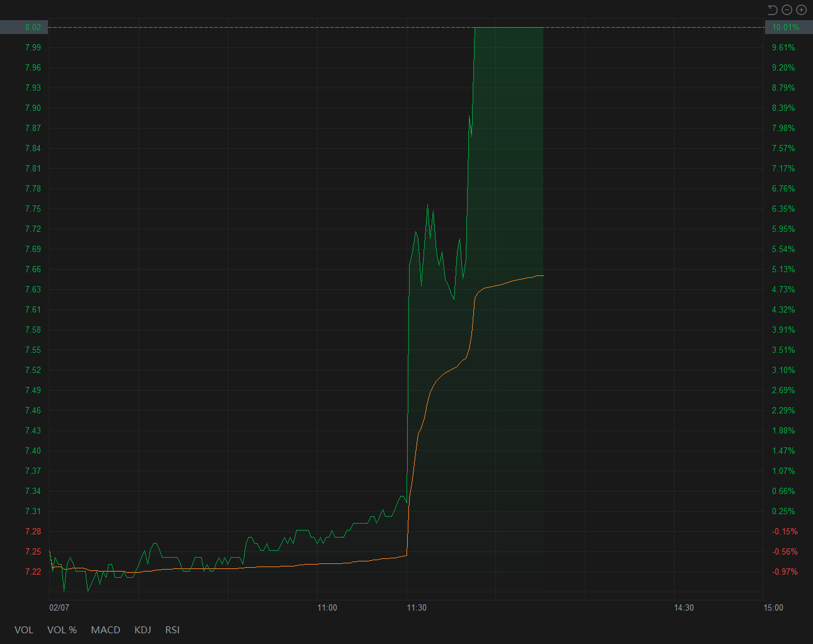
Task: Click the reset chart view icon
Action: [772, 9]
